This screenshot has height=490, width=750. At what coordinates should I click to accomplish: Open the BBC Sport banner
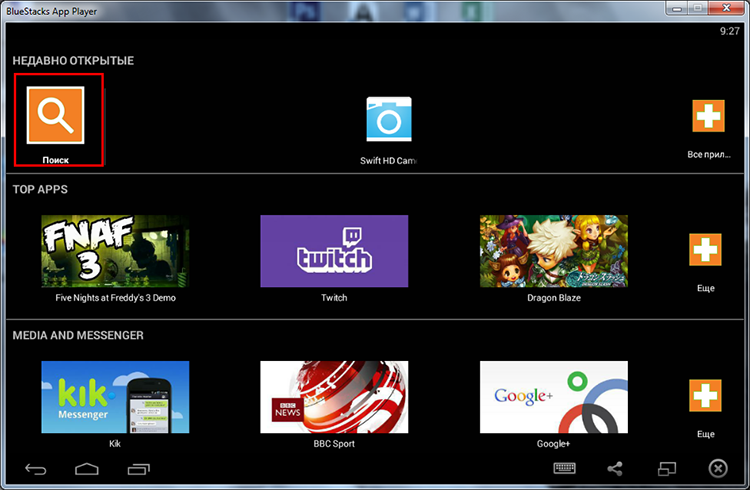tap(334, 397)
